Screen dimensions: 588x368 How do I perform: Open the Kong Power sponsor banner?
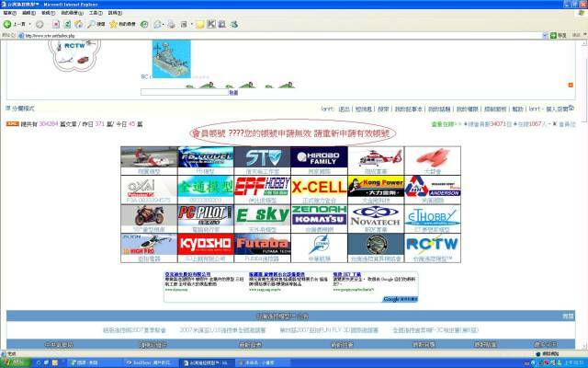[x=376, y=187]
